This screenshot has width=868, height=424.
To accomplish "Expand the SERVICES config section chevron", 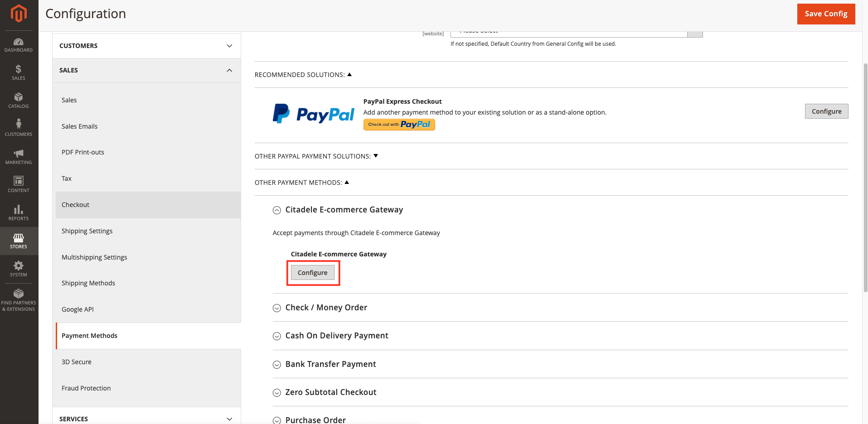I will (229, 419).
